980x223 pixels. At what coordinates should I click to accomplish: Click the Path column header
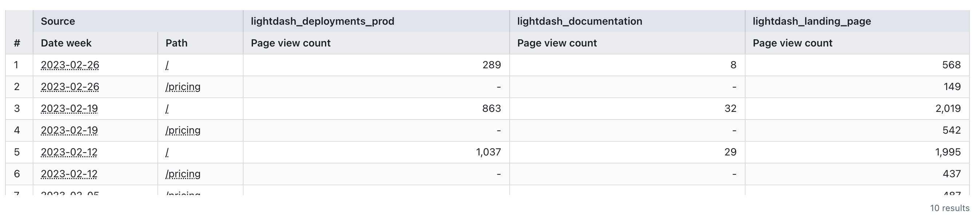click(x=176, y=43)
